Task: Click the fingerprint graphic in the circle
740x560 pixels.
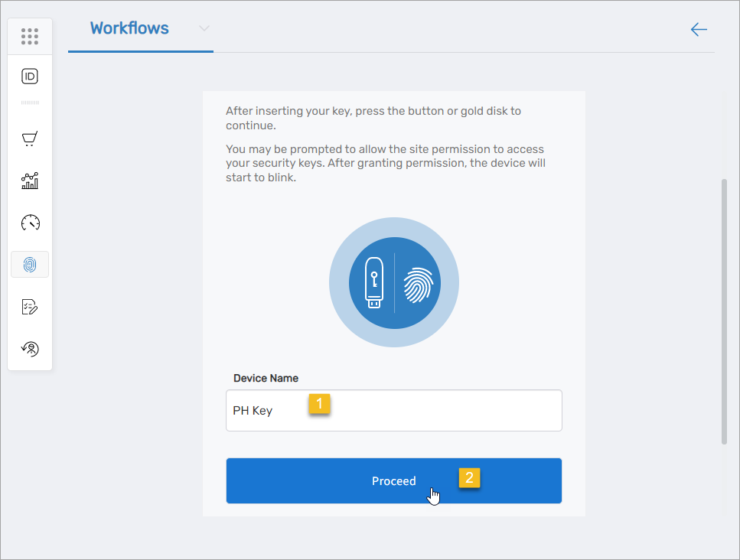Action: [x=419, y=282]
